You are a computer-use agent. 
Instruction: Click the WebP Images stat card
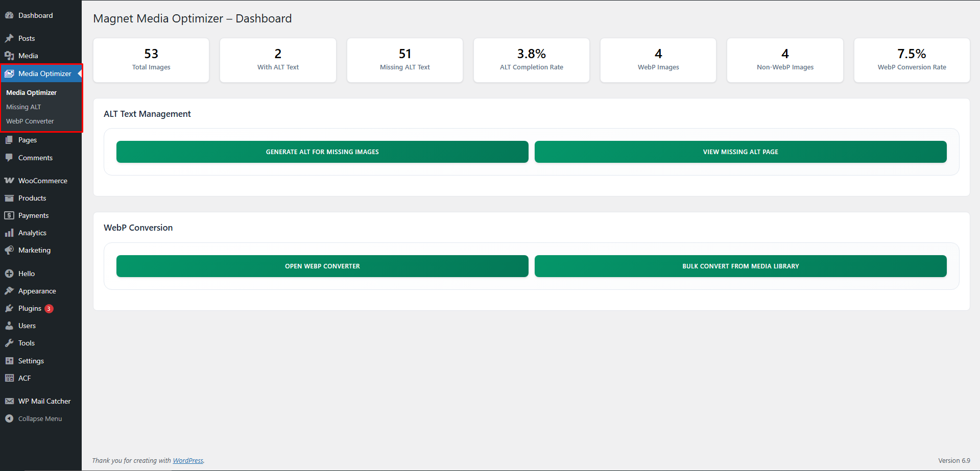[658, 60]
